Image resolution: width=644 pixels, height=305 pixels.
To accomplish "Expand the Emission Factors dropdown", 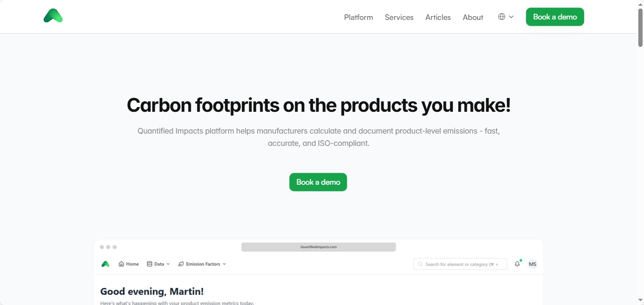I will tap(225, 264).
